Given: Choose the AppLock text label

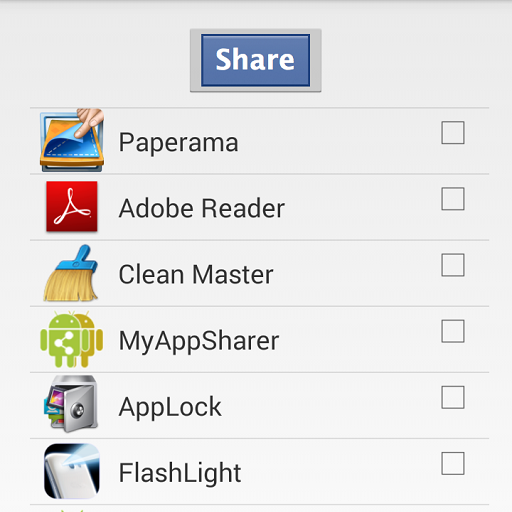Looking at the screenshot, I should coord(170,407).
